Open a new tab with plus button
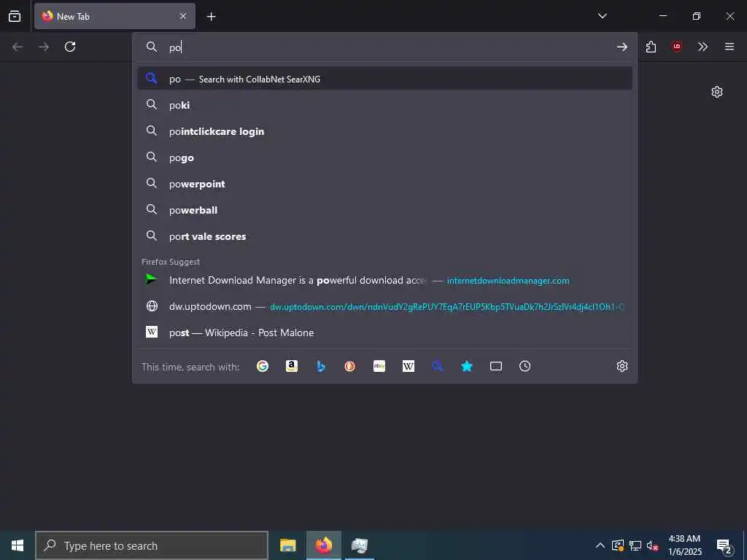This screenshot has height=560, width=747. click(x=211, y=17)
